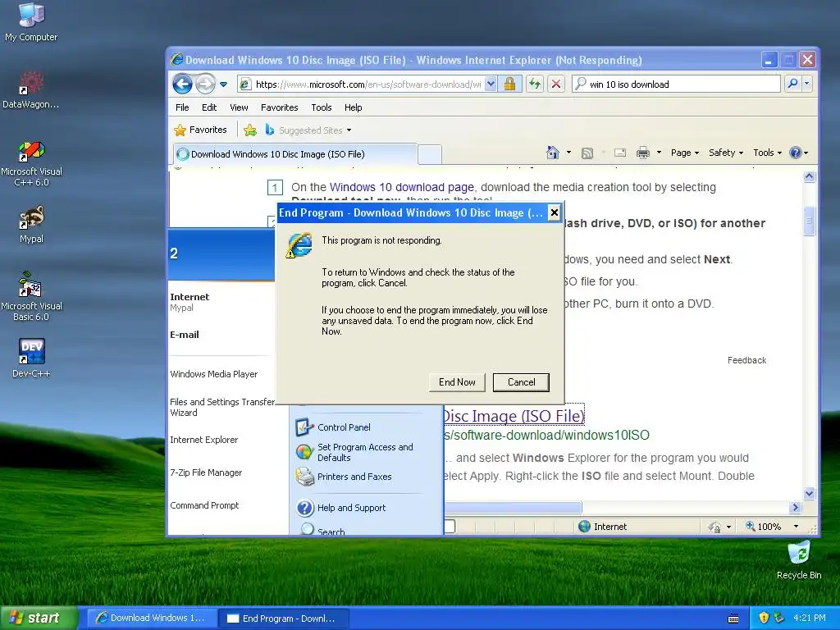Click the RSS Feeds icon

click(587, 153)
